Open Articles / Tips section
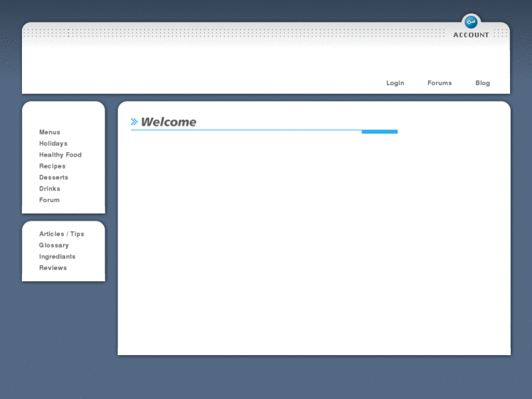532x399 pixels. (x=61, y=234)
